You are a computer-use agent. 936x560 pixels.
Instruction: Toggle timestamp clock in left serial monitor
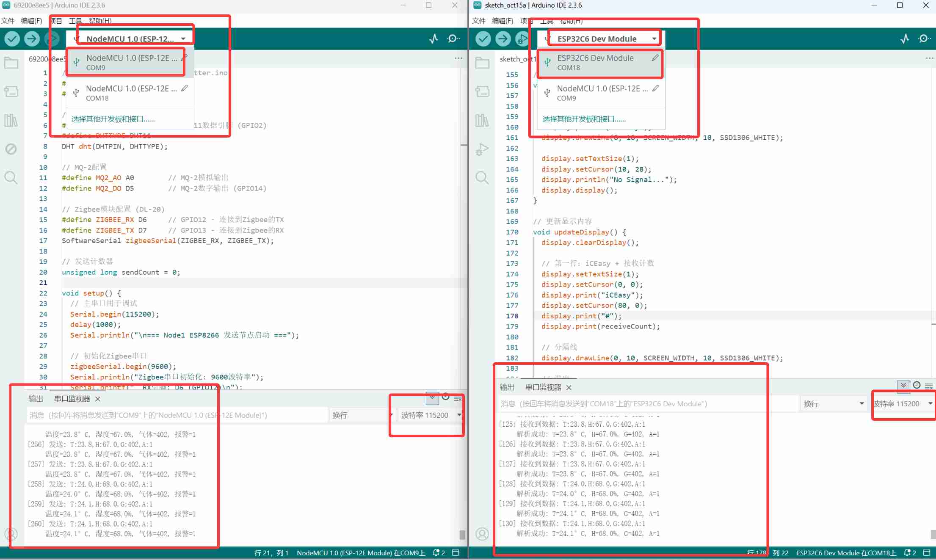point(445,397)
